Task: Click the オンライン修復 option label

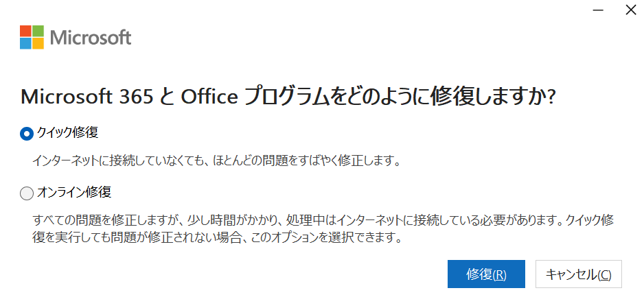Action: point(73,193)
